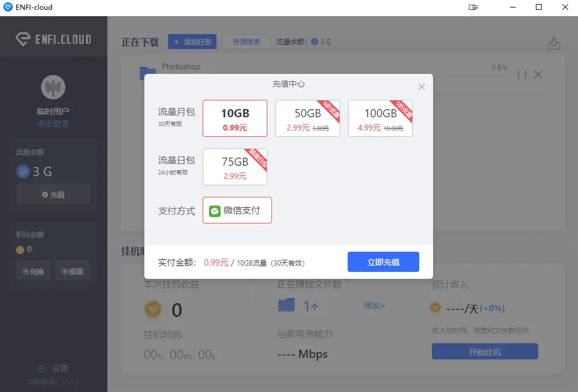This screenshot has width=578, height=392.
Task: Click the 提现 withdraw button
Action: (x=73, y=271)
